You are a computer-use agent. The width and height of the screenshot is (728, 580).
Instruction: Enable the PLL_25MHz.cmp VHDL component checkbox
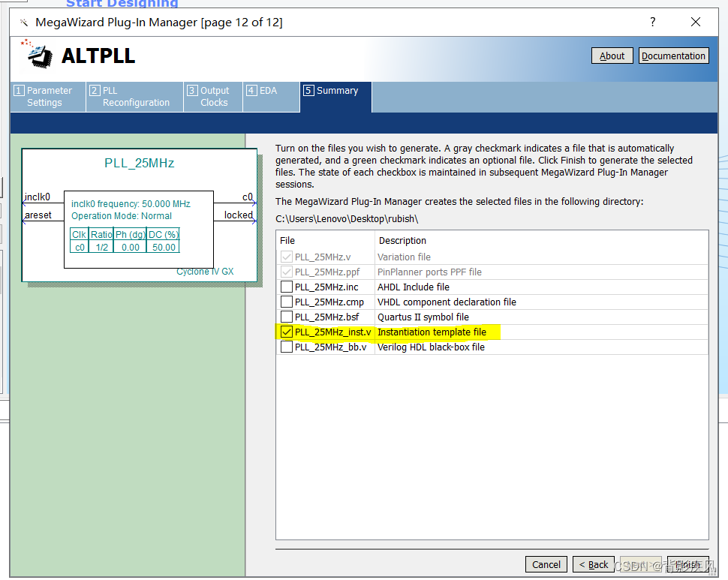[x=287, y=302]
